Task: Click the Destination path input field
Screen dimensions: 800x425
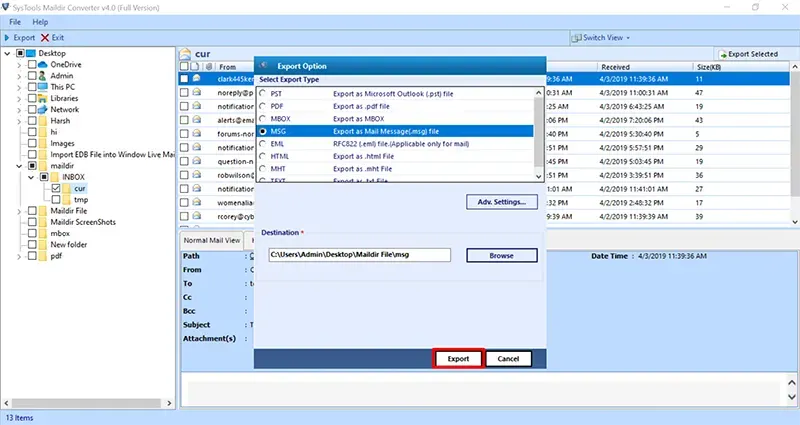Action: (360, 255)
